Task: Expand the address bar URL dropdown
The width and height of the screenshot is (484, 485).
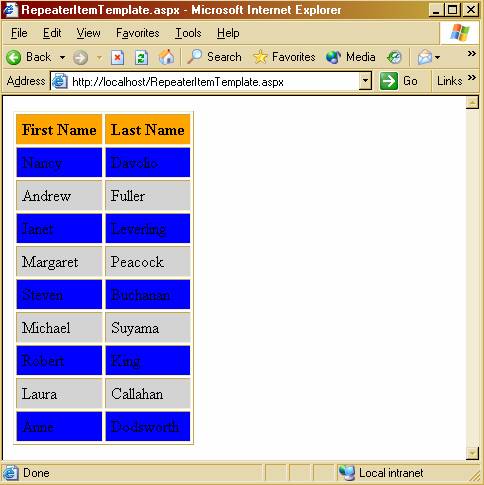Action: pos(365,81)
